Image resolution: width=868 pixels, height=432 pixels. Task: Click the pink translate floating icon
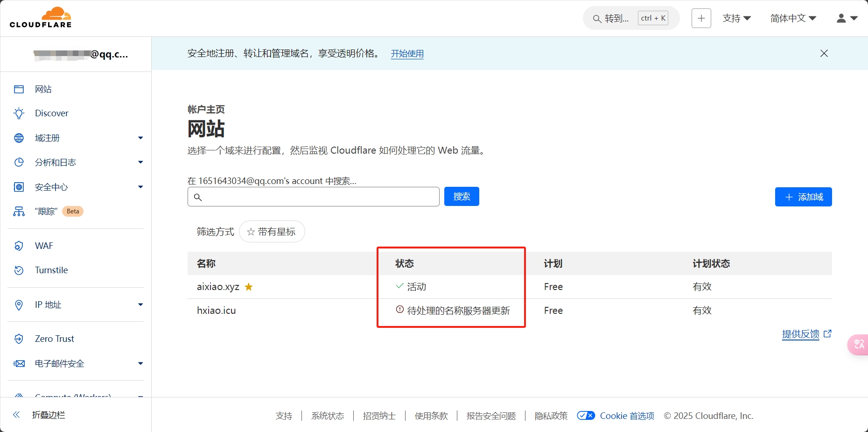(x=858, y=345)
